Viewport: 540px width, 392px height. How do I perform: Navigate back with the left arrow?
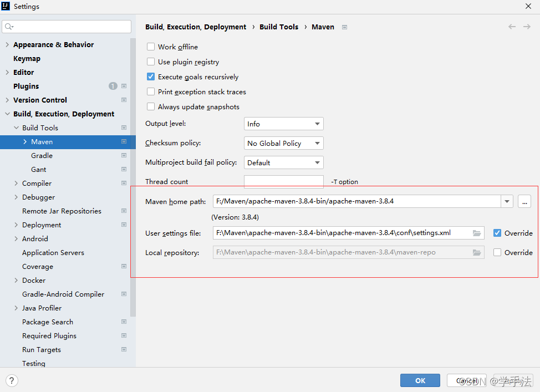coord(512,27)
